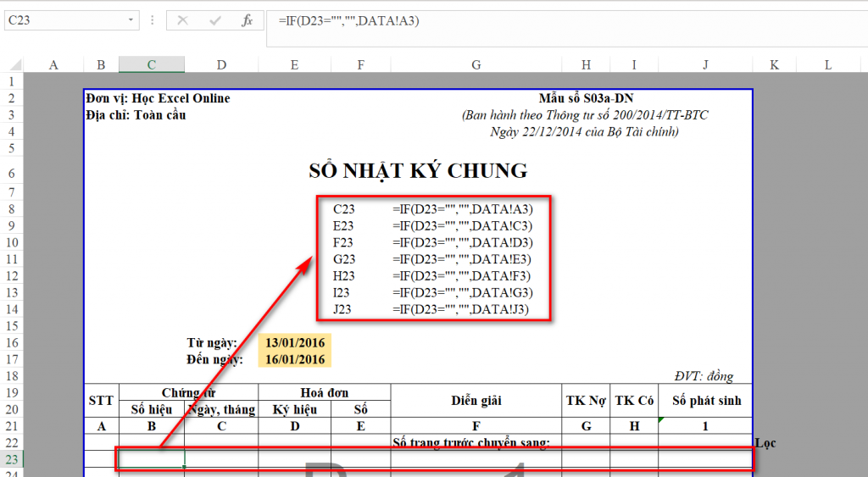
Task: Select the 'Từ ngày' date 13/01/2016
Action: (x=294, y=342)
